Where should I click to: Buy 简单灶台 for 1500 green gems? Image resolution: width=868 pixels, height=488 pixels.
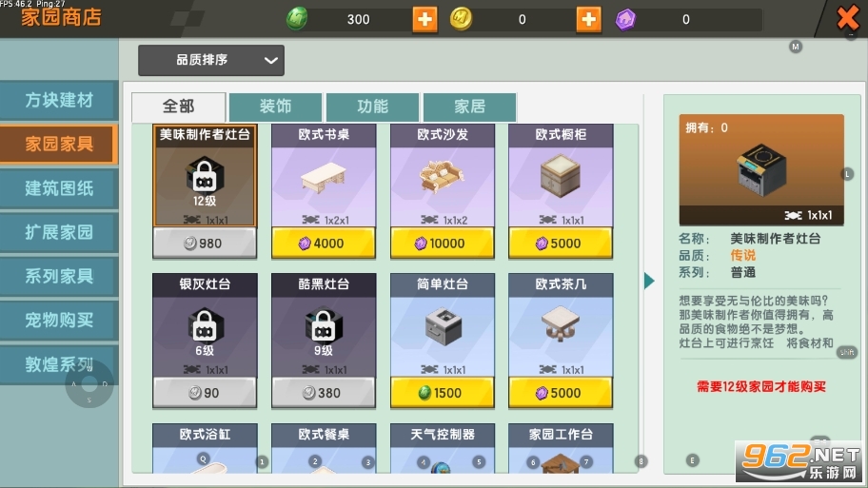pyautogui.click(x=443, y=393)
